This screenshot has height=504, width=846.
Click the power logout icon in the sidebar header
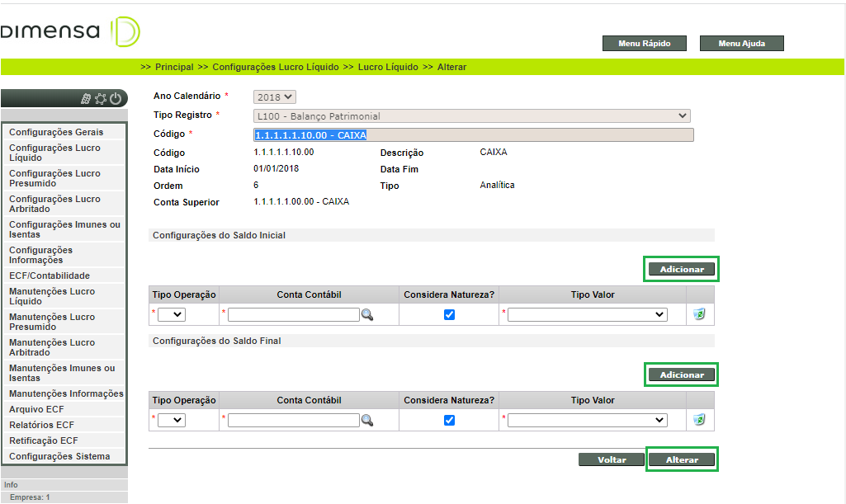coord(115,98)
